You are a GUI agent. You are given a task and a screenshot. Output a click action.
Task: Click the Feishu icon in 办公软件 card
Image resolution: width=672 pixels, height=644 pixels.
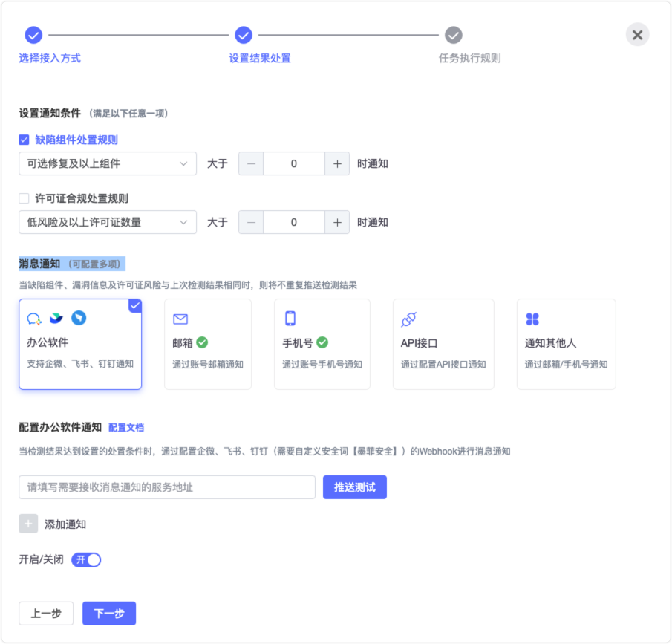56,319
